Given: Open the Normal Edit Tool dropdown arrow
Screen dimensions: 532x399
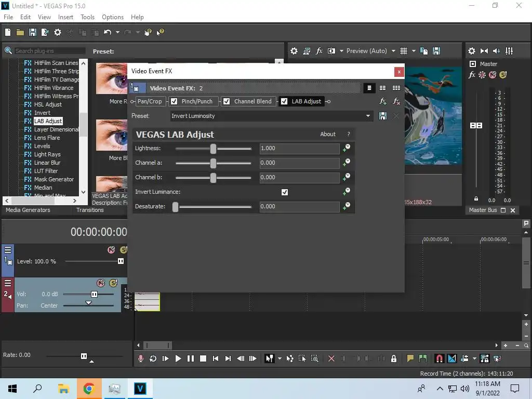Looking at the screenshot, I should click(280, 358).
